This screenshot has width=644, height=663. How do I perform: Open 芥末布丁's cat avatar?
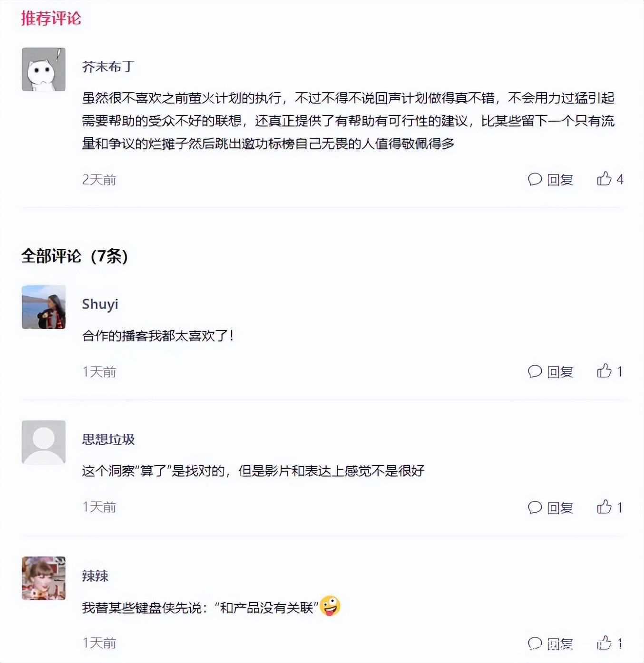tap(44, 69)
